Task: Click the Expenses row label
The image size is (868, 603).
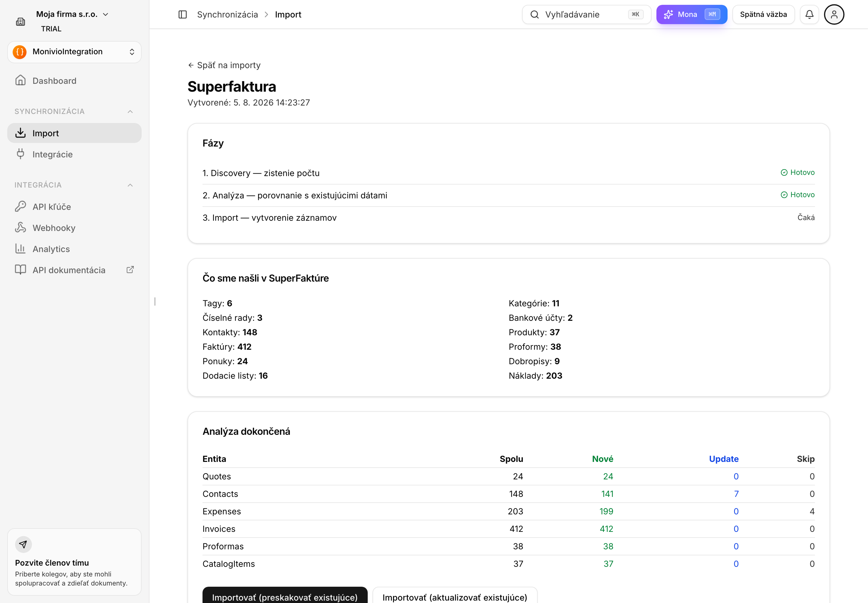Action: (222, 512)
